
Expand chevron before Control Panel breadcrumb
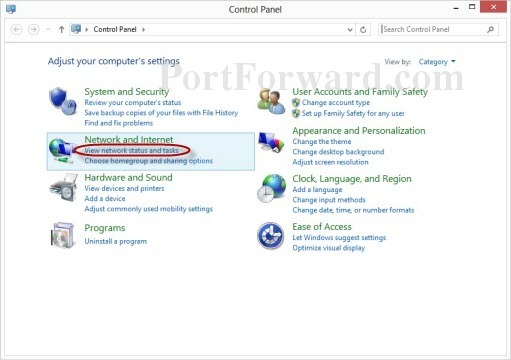tap(86, 29)
